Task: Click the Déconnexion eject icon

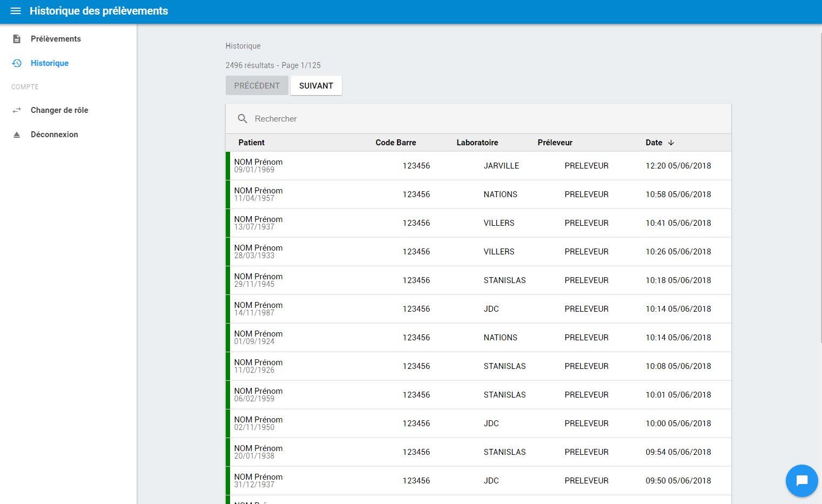Action: pyautogui.click(x=17, y=135)
